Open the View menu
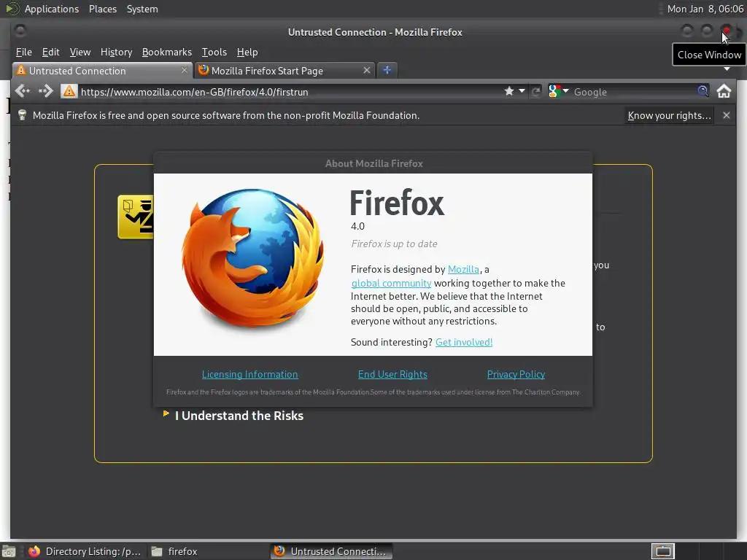 pos(80,52)
